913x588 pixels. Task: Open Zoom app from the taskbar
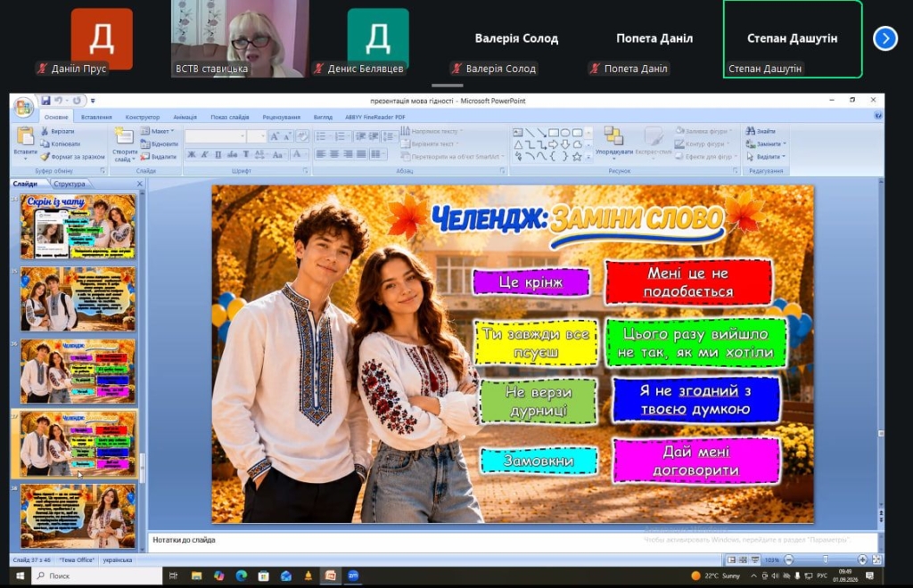(353, 576)
